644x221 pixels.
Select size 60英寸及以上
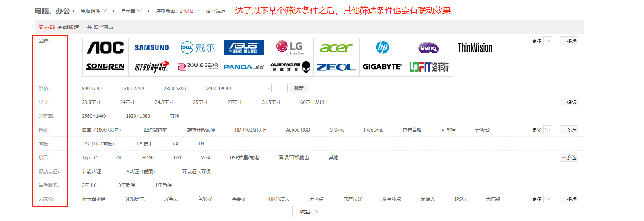coord(315,102)
